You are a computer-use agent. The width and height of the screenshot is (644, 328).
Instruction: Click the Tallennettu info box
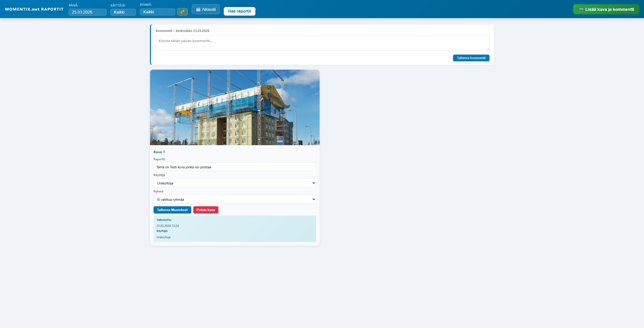click(x=235, y=229)
